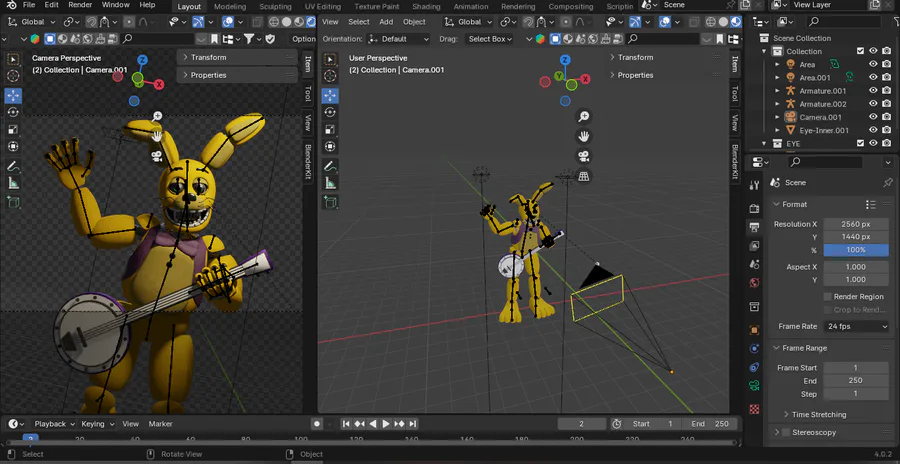Pick the Scale tool in the Camera Perspective viewport
900x464 pixels.
coord(13,130)
